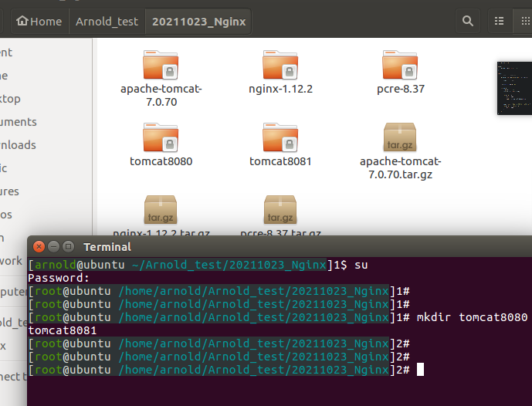Select the tomcat8080 folder icon
Image resolution: width=532 pixels, height=406 pixels.
[x=161, y=137]
